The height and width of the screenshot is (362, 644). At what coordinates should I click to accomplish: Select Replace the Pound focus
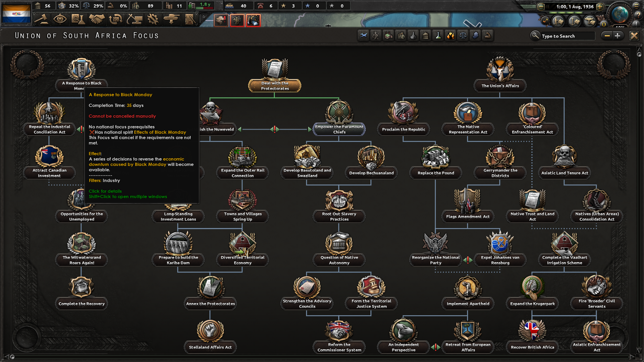click(436, 162)
